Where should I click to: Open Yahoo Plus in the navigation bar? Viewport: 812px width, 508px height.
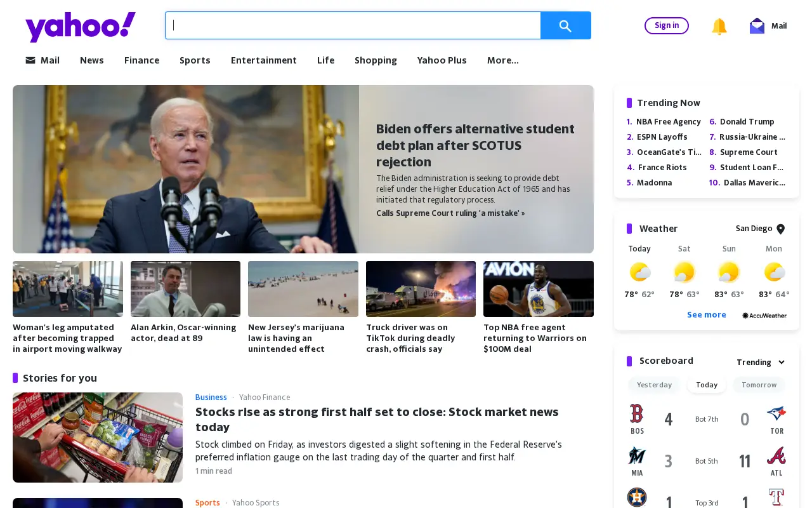[442, 60]
